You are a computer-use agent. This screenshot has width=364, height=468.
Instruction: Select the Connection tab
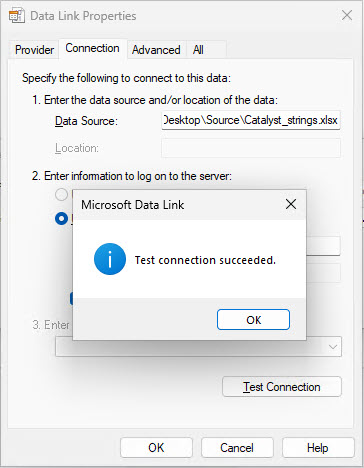point(92,49)
